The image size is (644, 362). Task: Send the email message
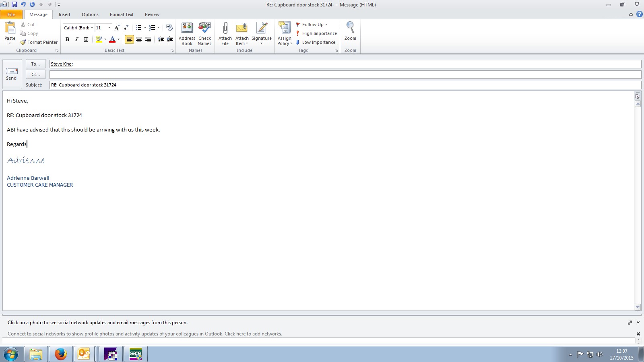tap(12, 74)
